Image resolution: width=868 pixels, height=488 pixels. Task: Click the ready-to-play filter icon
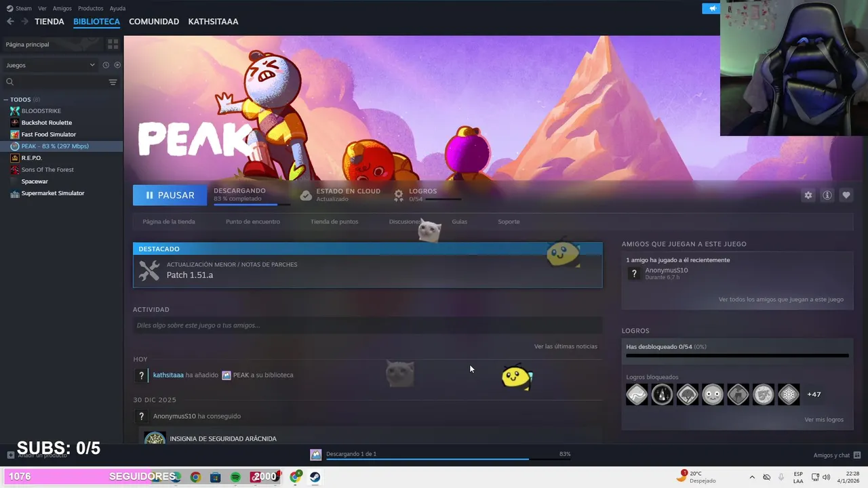(117, 65)
